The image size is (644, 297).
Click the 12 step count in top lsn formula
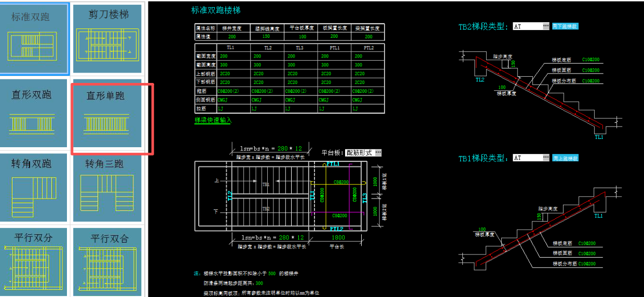click(x=298, y=148)
